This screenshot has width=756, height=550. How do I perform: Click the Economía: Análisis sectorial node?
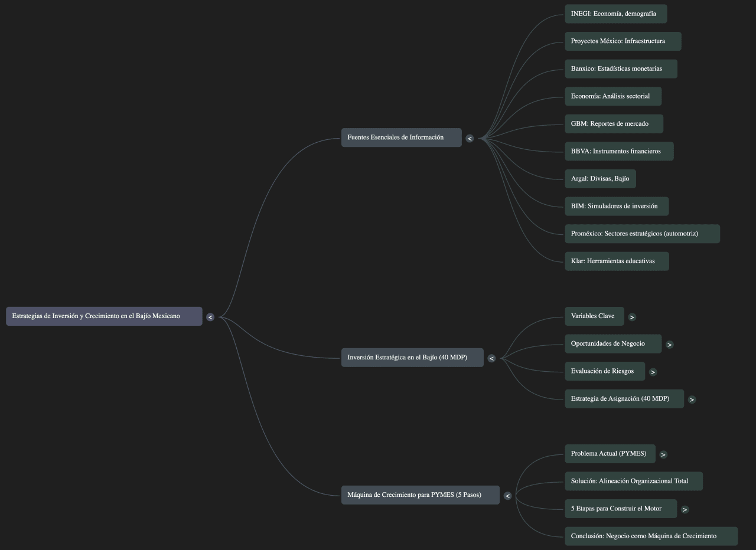point(613,96)
